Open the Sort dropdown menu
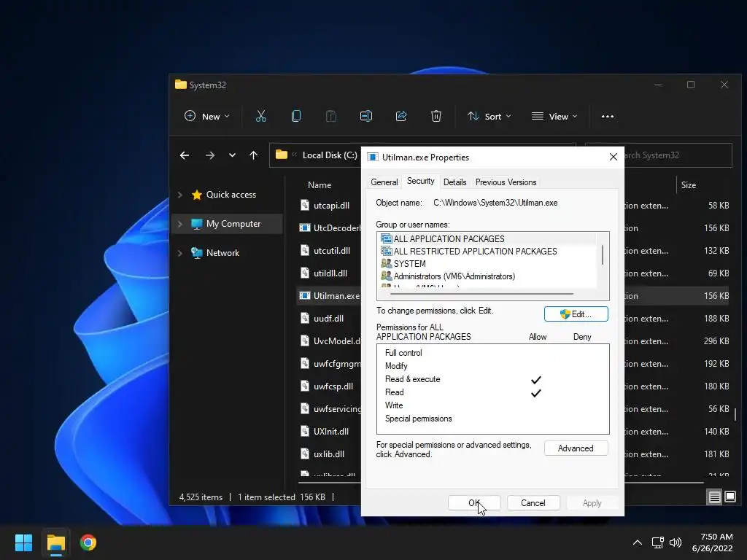The height and width of the screenshot is (560, 747). (489, 116)
